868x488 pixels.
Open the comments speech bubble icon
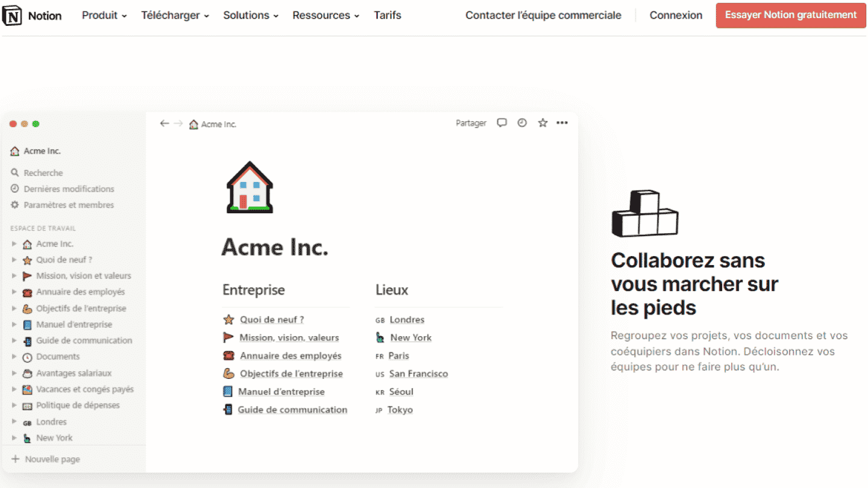coord(502,123)
